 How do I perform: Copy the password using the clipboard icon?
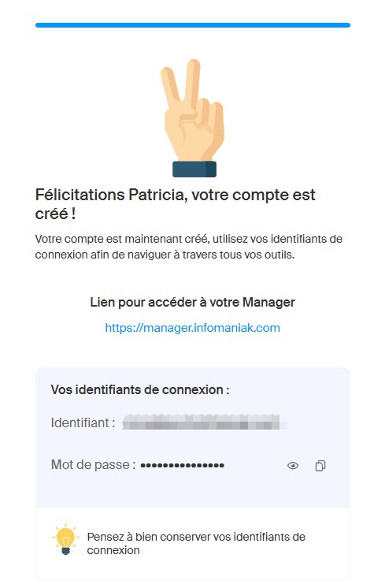320,465
